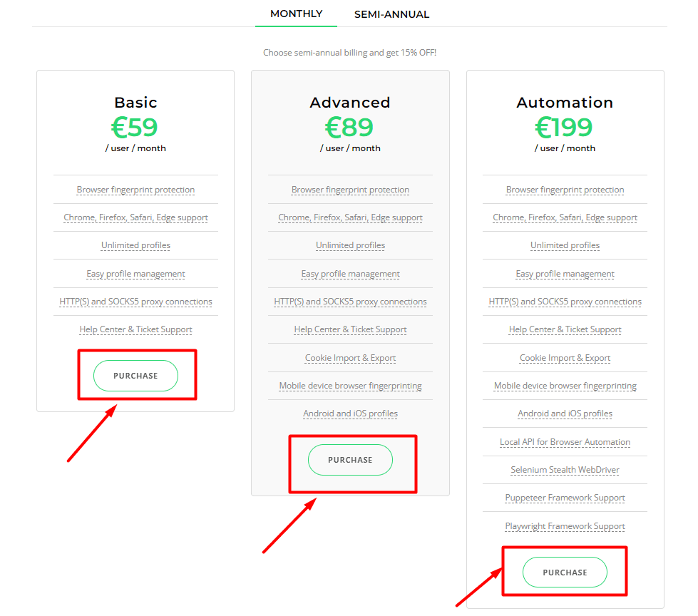
Task: Click Unlimited profiles link under Basic plan
Action: pos(135,245)
